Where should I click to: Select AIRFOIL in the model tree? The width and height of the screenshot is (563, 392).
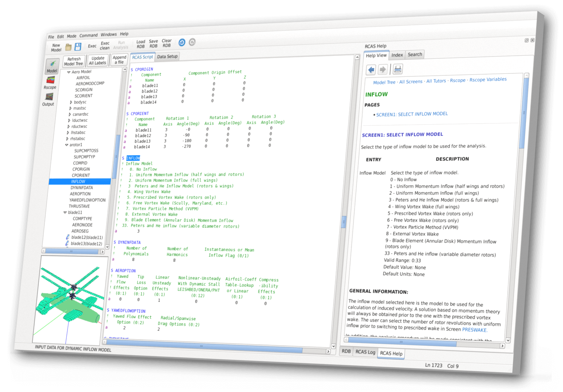point(83,78)
